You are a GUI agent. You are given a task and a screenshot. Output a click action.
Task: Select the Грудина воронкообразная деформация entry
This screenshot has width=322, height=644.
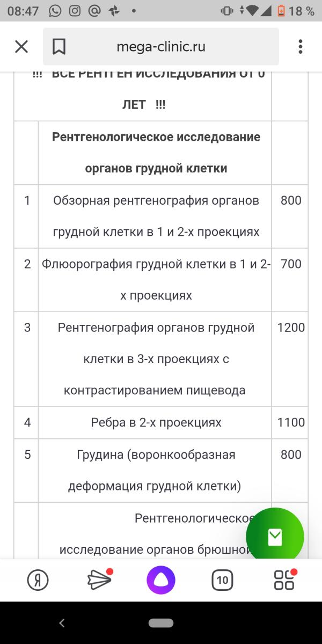point(156,471)
